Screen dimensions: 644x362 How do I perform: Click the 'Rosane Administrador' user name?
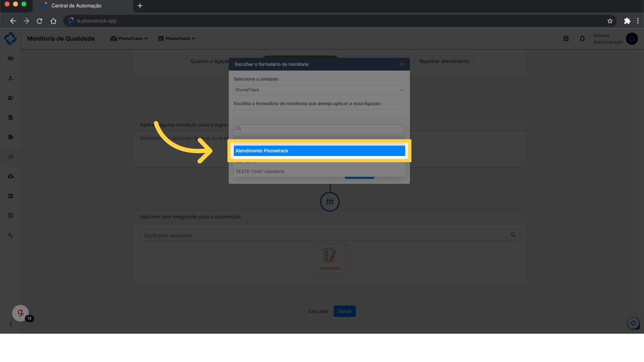pyautogui.click(x=608, y=39)
